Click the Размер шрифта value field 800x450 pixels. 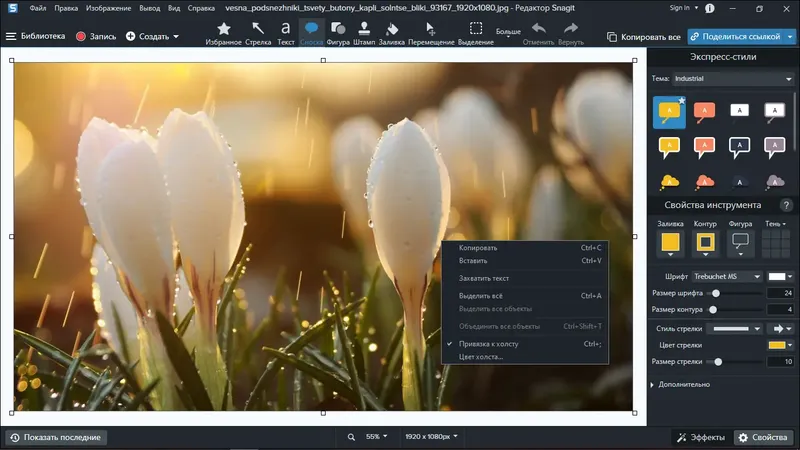point(779,293)
